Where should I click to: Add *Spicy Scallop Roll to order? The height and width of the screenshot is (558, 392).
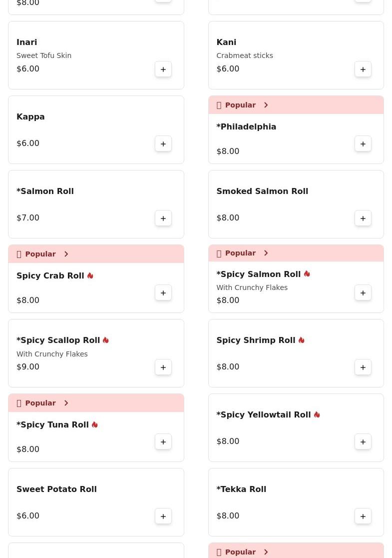(x=163, y=367)
